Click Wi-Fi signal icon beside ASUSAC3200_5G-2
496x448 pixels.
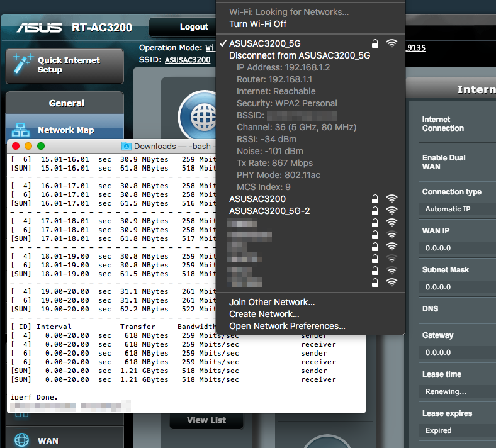tap(392, 211)
